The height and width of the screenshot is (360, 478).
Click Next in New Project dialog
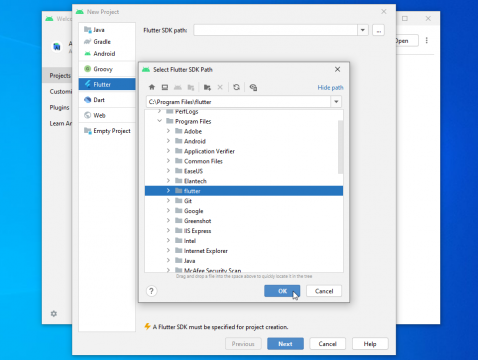click(285, 344)
